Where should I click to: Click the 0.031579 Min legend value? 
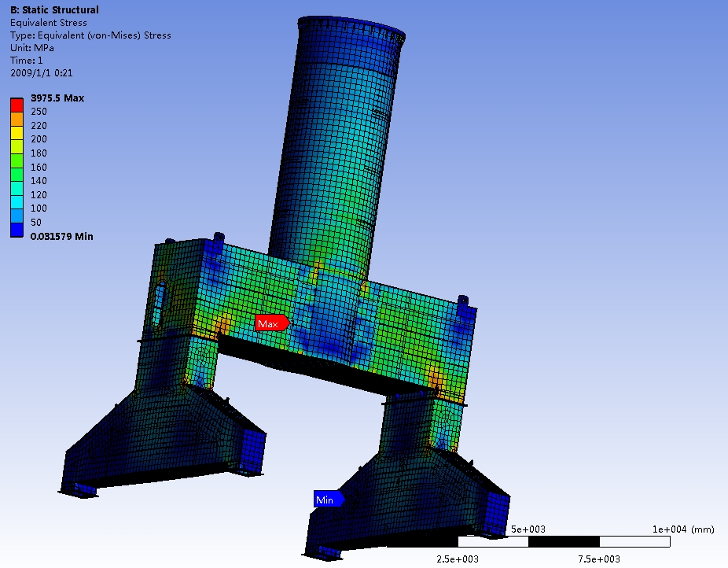tap(61, 236)
